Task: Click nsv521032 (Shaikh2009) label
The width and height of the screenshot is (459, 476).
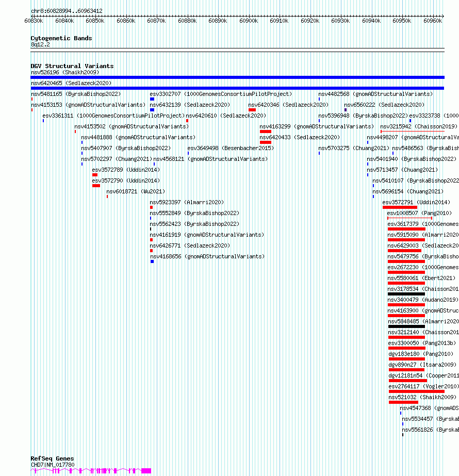Action: coord(422,398)
